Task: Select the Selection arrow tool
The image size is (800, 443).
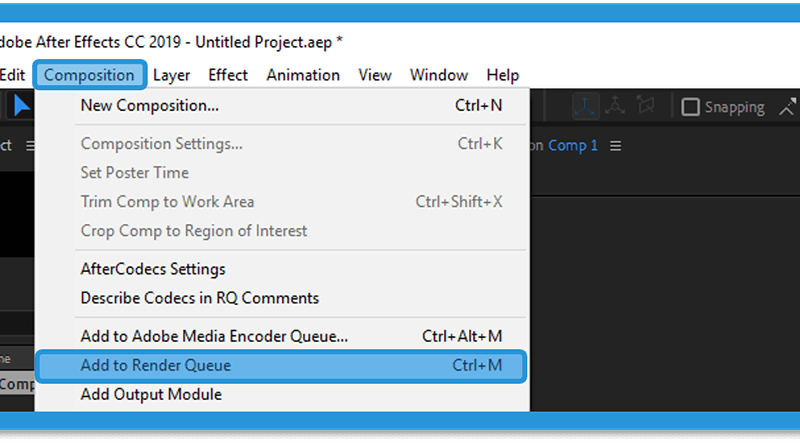Action: [x=22, y=106]
